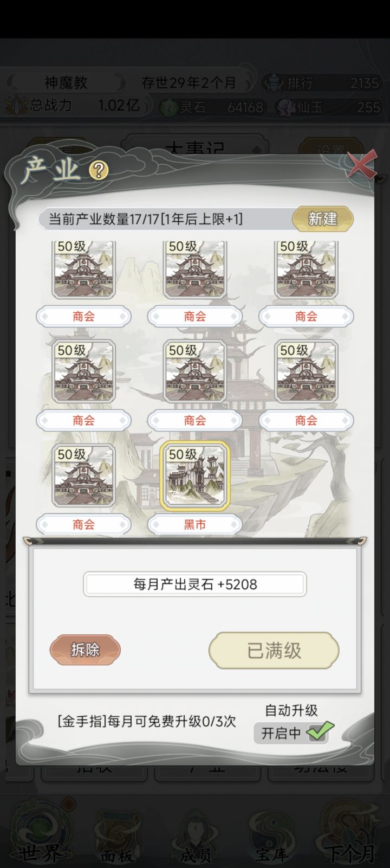Click the 每月产出灵石 +5208 info field
This screenshot has width=390, height=868.
tap(195, 584)
